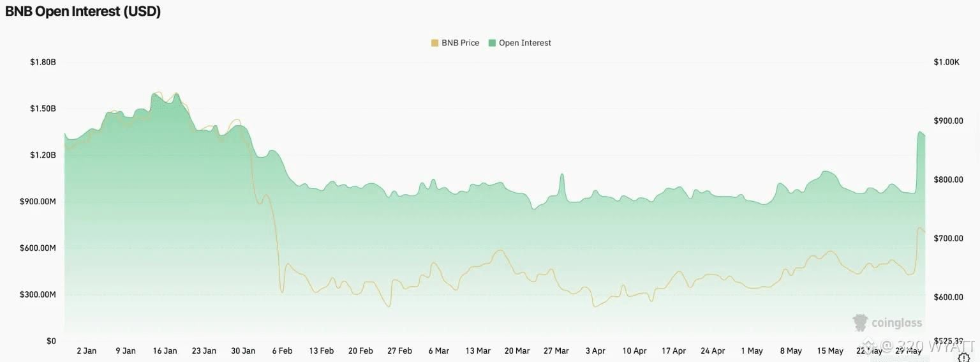Click the green Open Interest color swatch

492,43
